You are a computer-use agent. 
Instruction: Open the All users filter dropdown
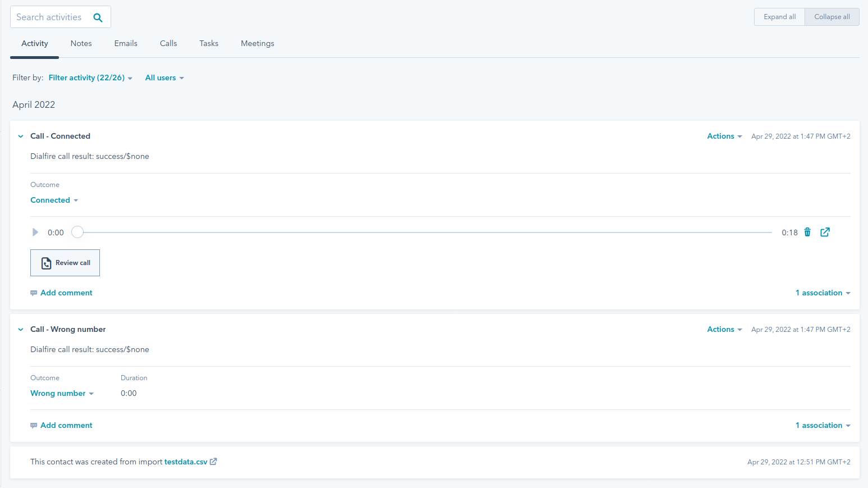(x=164, y=78)
